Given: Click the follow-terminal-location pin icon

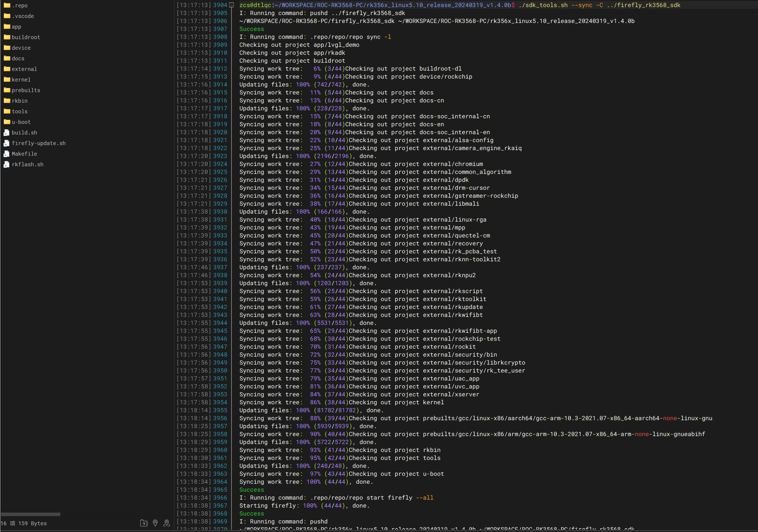Looking at the screenshot, I should (x=167, y=523).
